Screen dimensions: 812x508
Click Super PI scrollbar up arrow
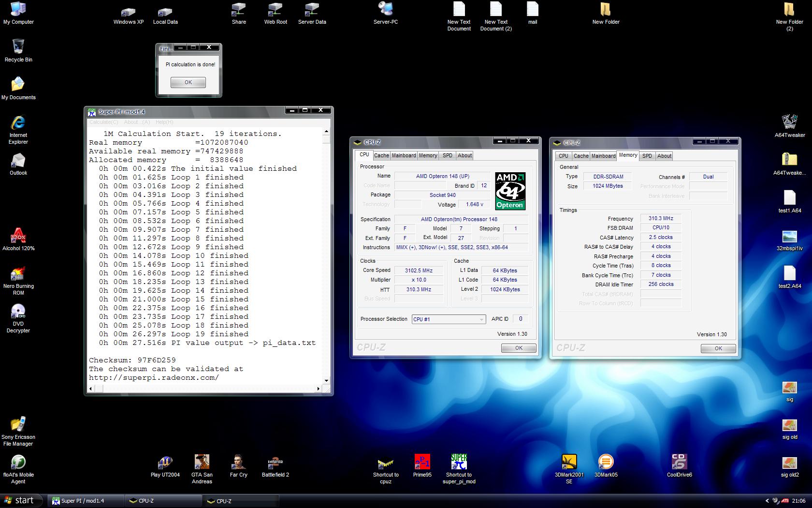[326, 131]
